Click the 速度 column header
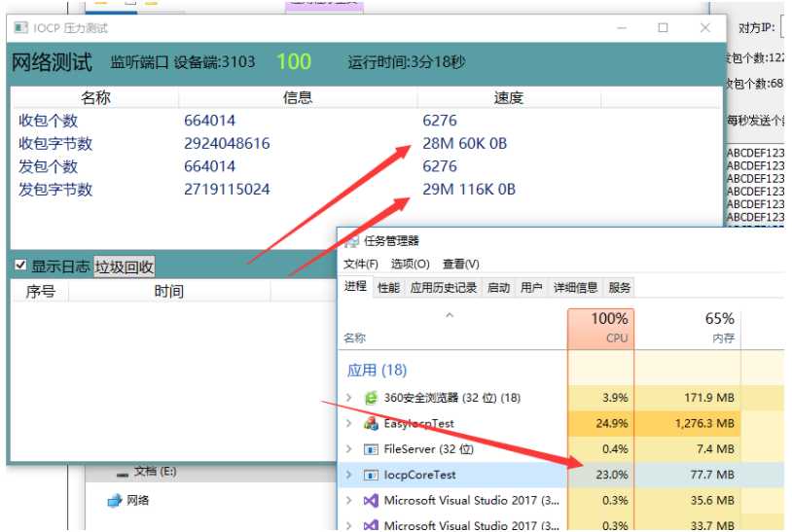 coord(509,97)
